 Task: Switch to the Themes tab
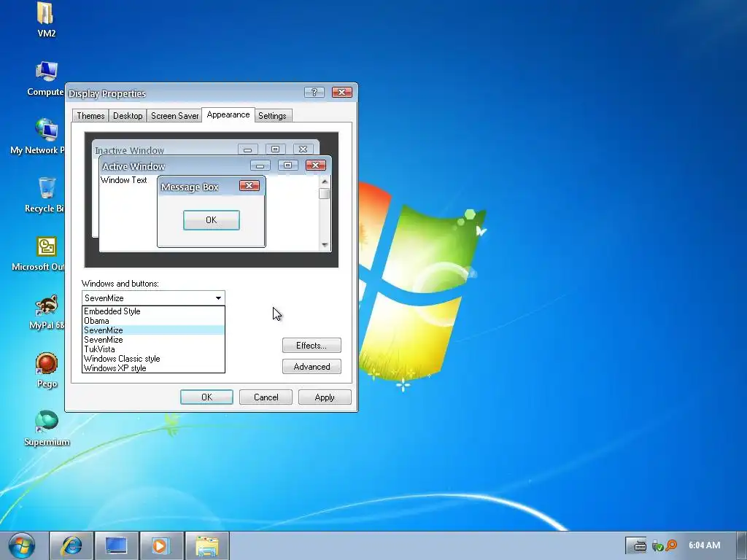point(90,116)
